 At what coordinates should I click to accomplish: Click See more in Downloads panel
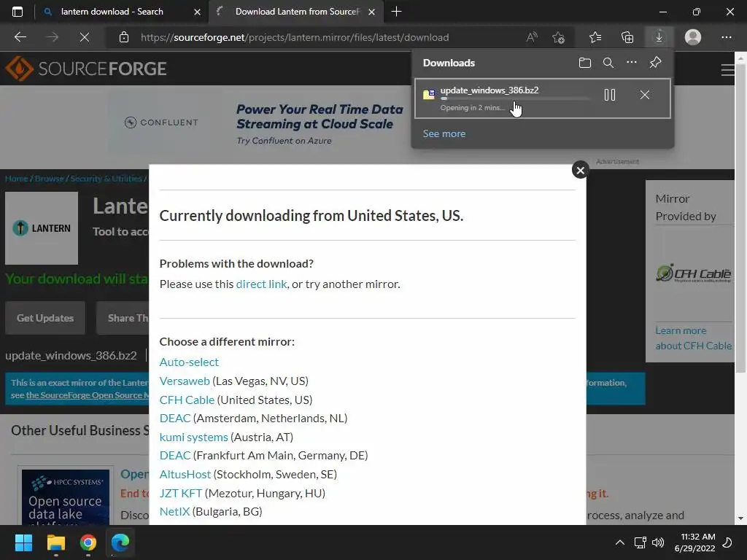click(x=444, y=134)
